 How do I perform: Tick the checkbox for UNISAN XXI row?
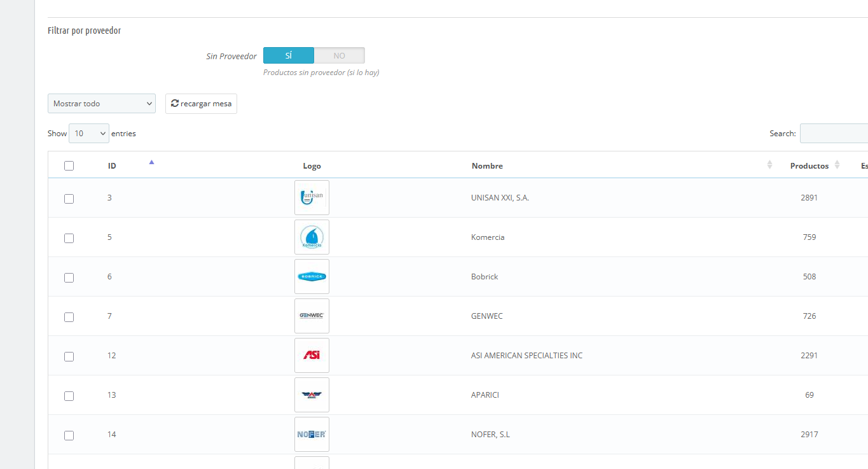click(69, 199)
